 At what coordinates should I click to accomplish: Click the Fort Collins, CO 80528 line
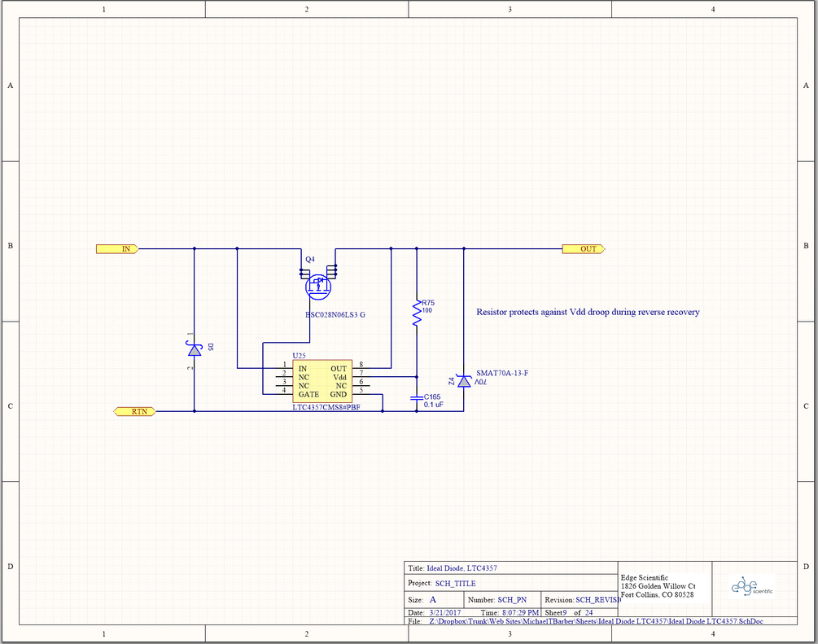click(658, 594)
